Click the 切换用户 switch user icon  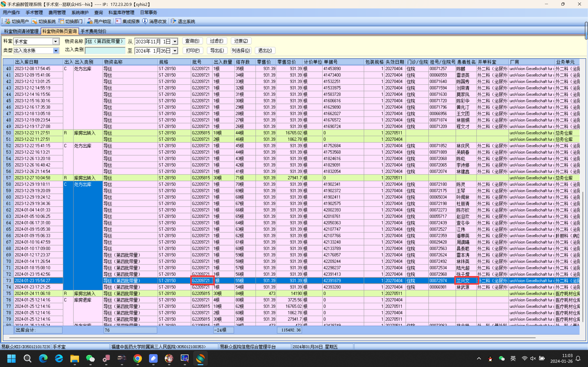point(8,21)
